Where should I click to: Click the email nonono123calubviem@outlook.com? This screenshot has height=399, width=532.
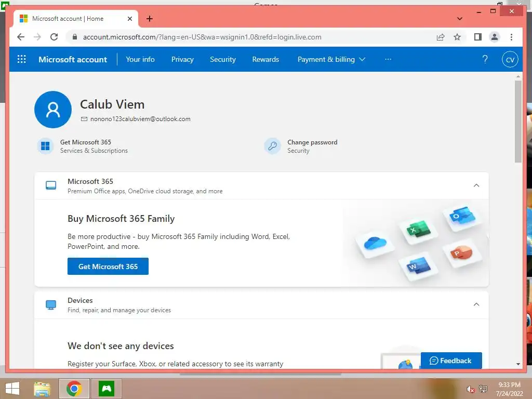[140, 119]
